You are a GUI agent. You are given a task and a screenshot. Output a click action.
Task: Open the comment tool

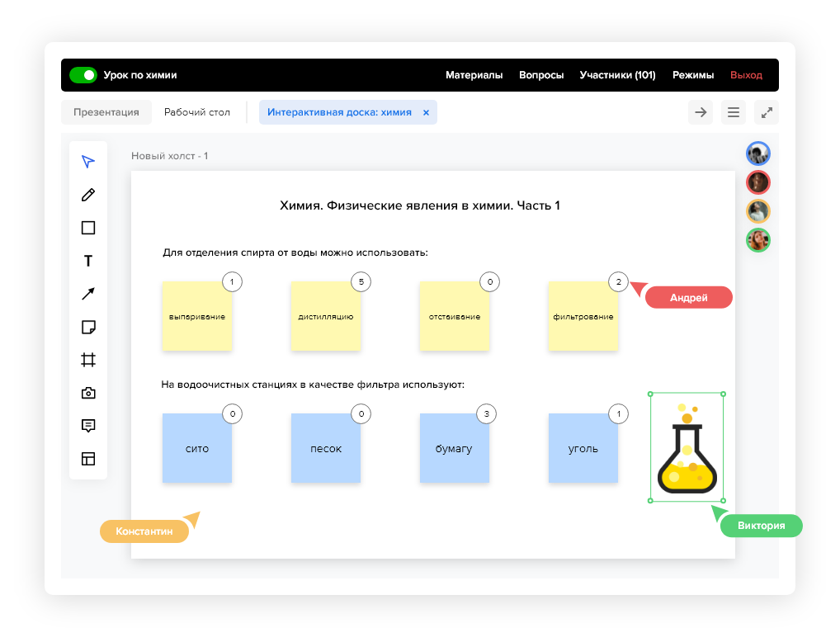[88, 426]
